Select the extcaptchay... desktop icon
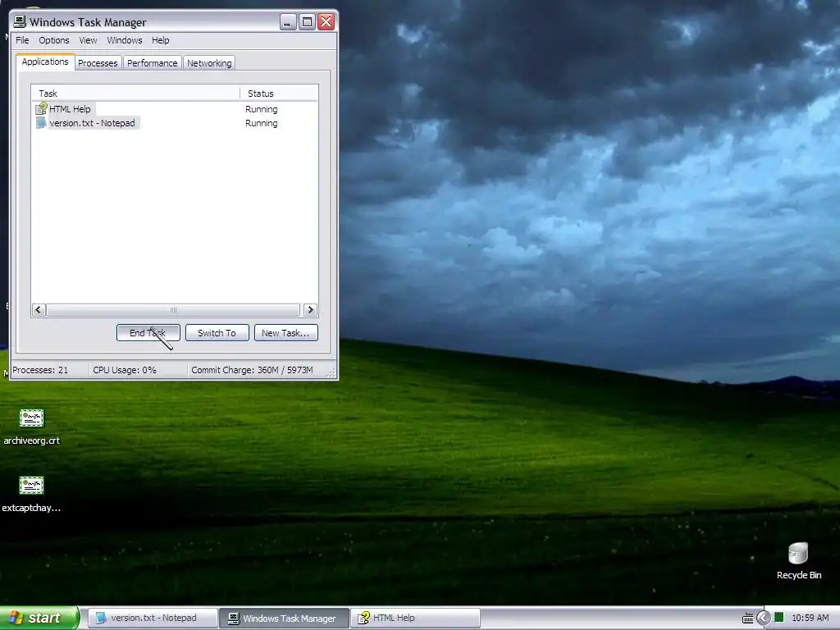The width and height of the screenshot is (840, 630). point(32,494)
